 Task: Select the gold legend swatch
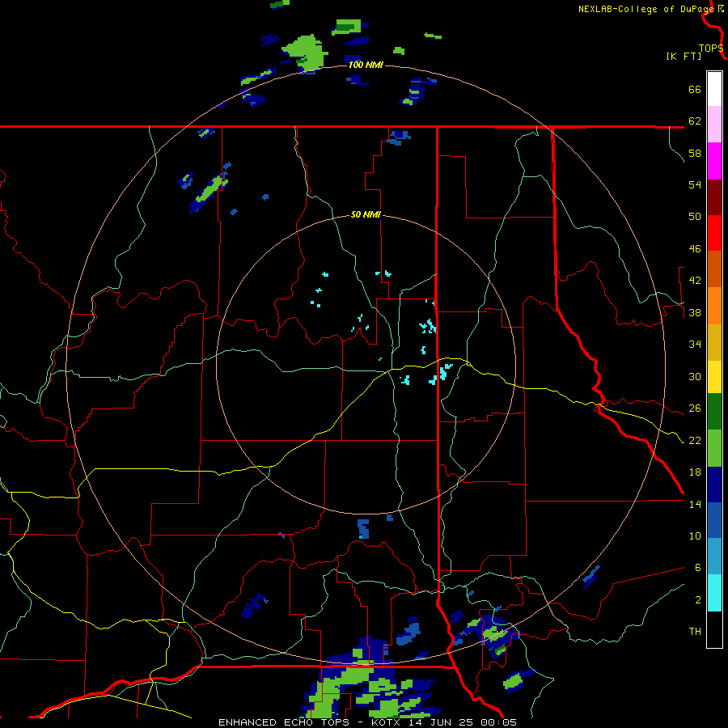(714, 342)
